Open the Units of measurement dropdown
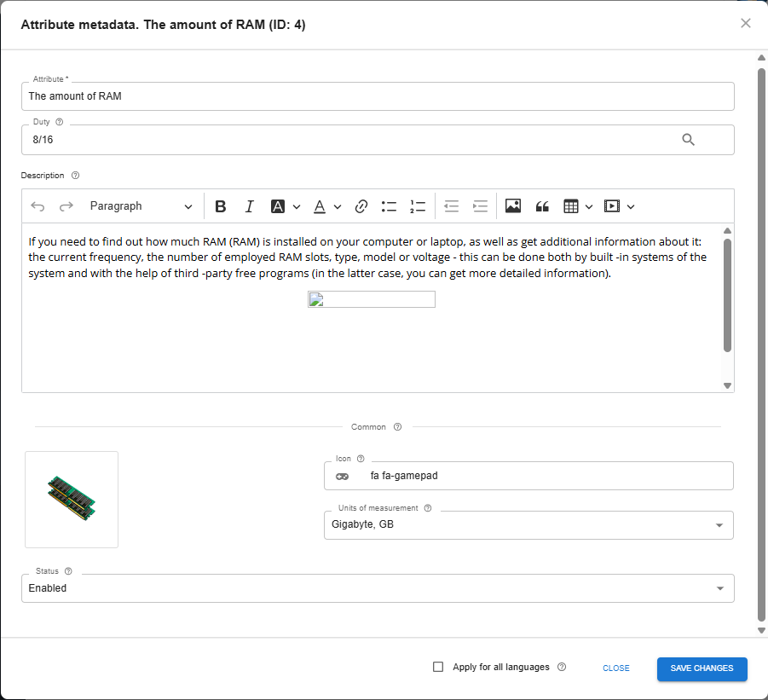This screenshot has width=768, height=700. pos(721,524)
